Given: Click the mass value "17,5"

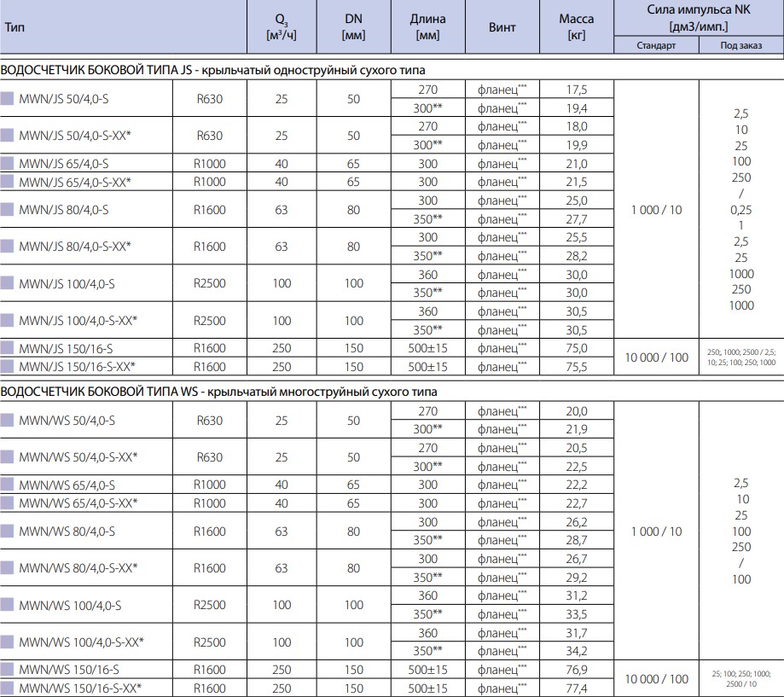Looking at the screenshot, I should point(577,90).
